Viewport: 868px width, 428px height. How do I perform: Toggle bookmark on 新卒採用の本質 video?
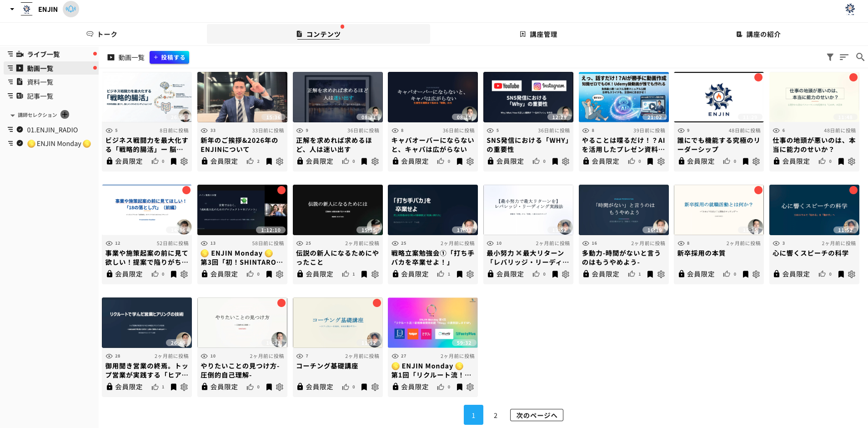point(745,274)
